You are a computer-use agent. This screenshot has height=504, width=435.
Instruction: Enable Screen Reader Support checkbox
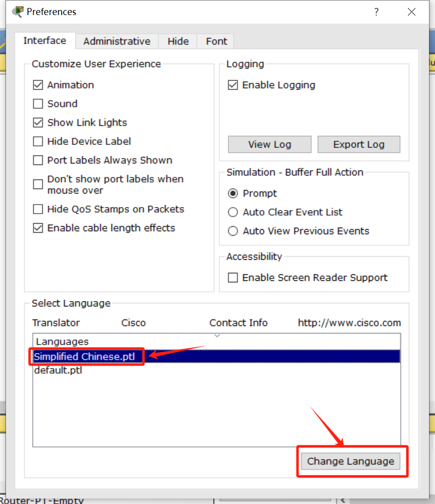coord(233,277)
